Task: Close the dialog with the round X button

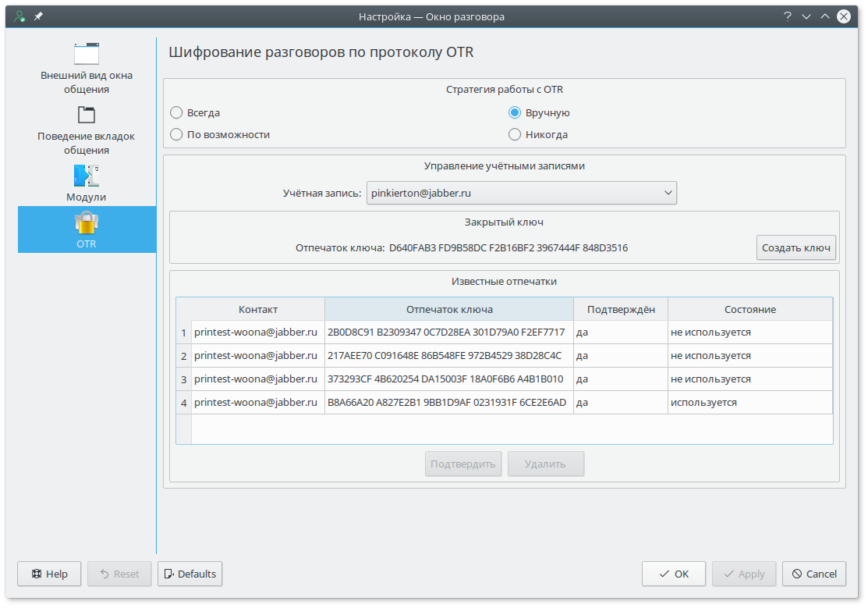Action: pos(844,16)
